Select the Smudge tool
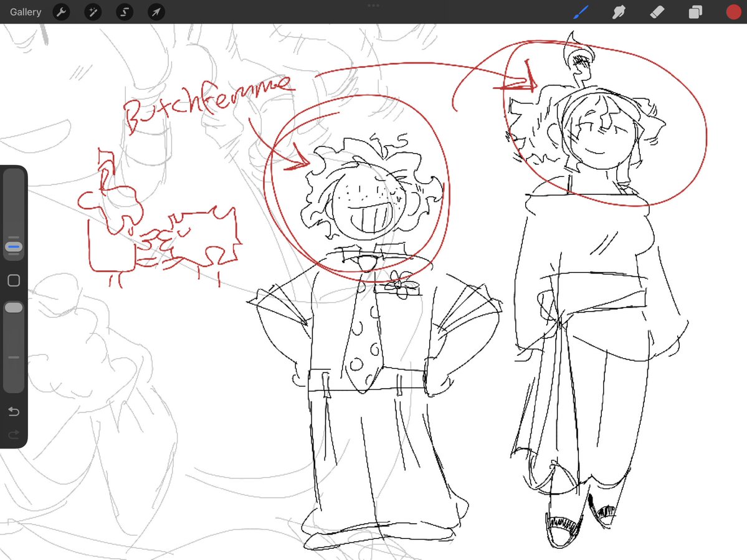Image resolution: width=747 pixels, height=560 pixels. 619,12
